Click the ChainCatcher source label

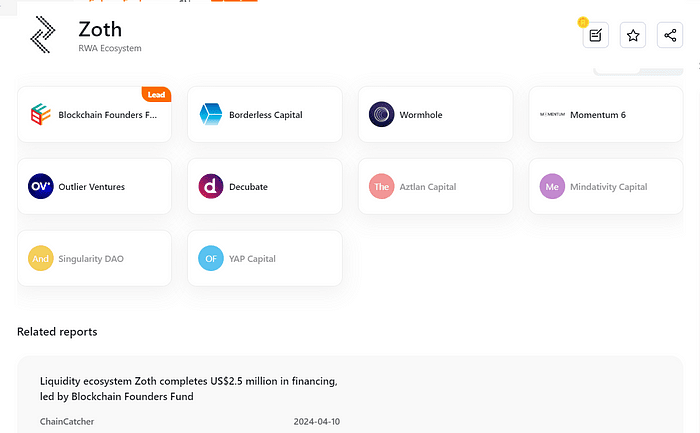[65, 422]
